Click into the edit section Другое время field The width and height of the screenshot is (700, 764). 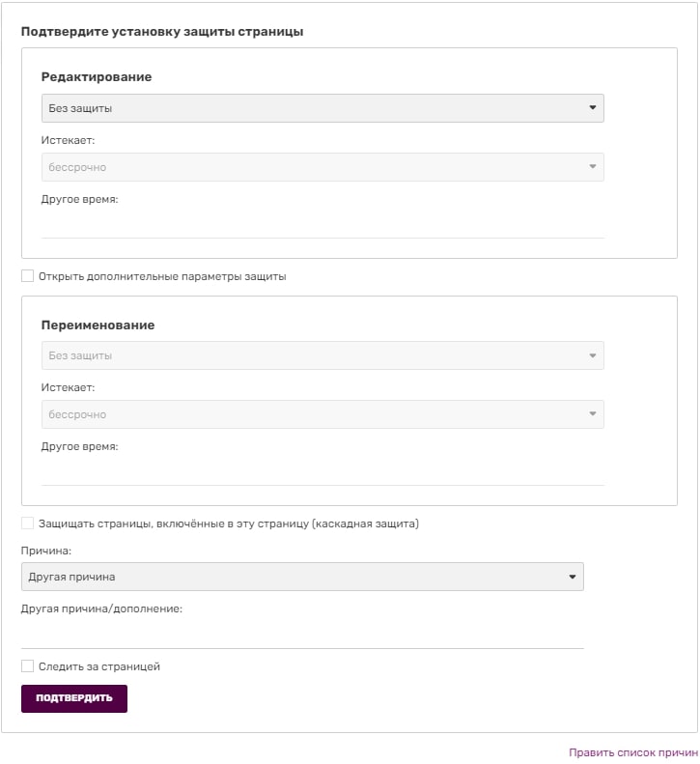[322, 225]
